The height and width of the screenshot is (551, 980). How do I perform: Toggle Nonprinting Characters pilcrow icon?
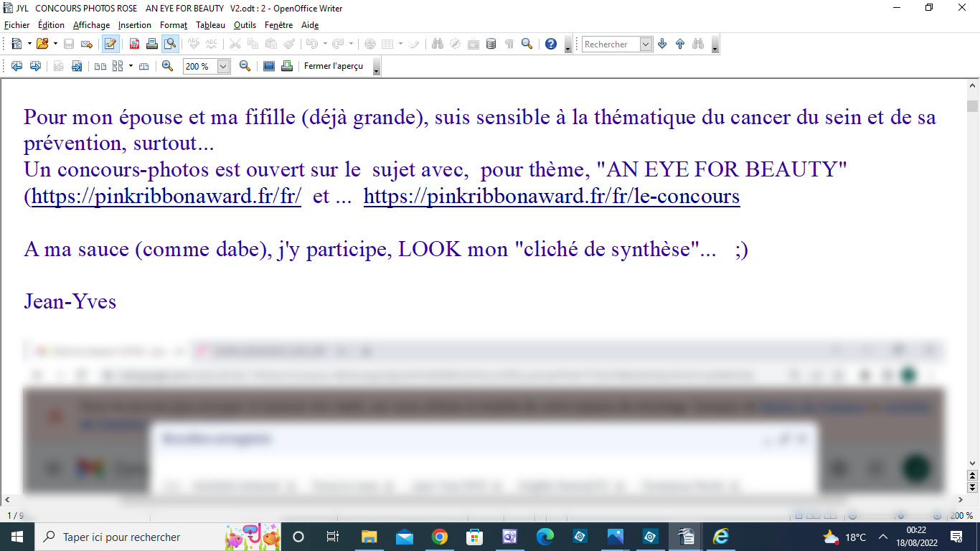coord(509,44)
